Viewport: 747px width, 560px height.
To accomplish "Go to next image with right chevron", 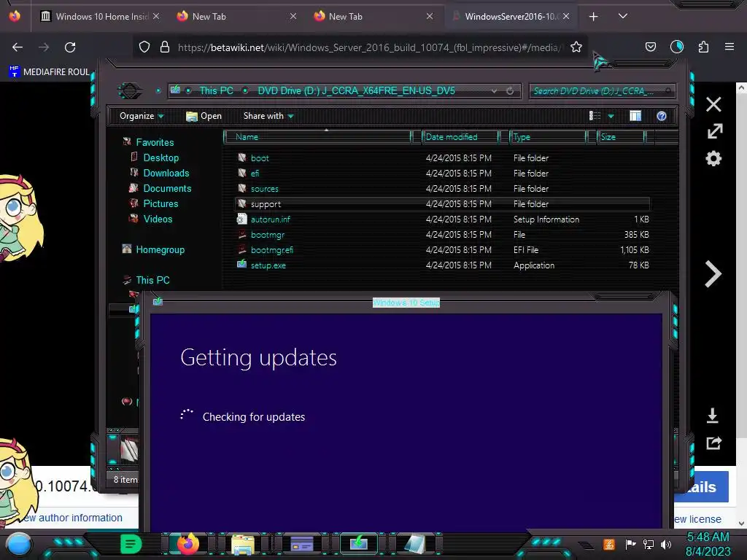I will point(713,274).
